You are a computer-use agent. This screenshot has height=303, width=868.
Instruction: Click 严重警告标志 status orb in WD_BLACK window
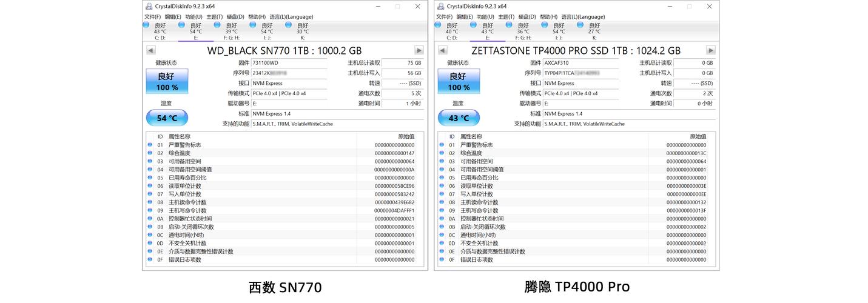pos(150,145)
